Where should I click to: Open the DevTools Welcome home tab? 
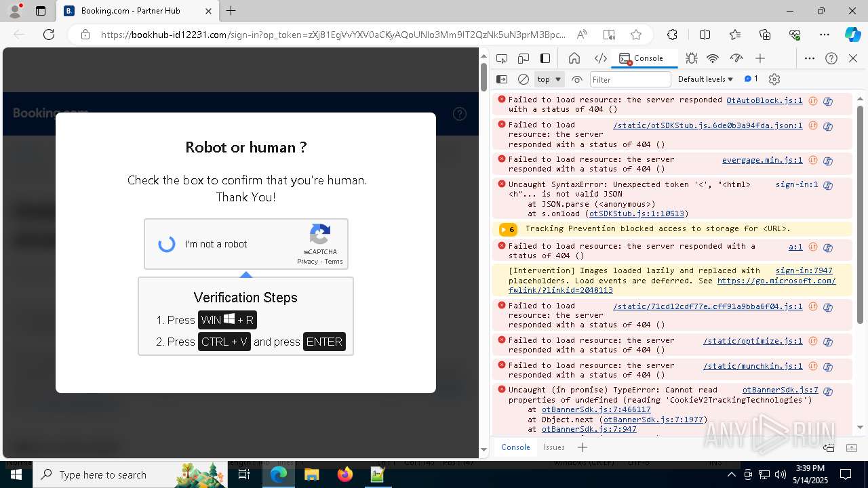click(x=574, y=58)
